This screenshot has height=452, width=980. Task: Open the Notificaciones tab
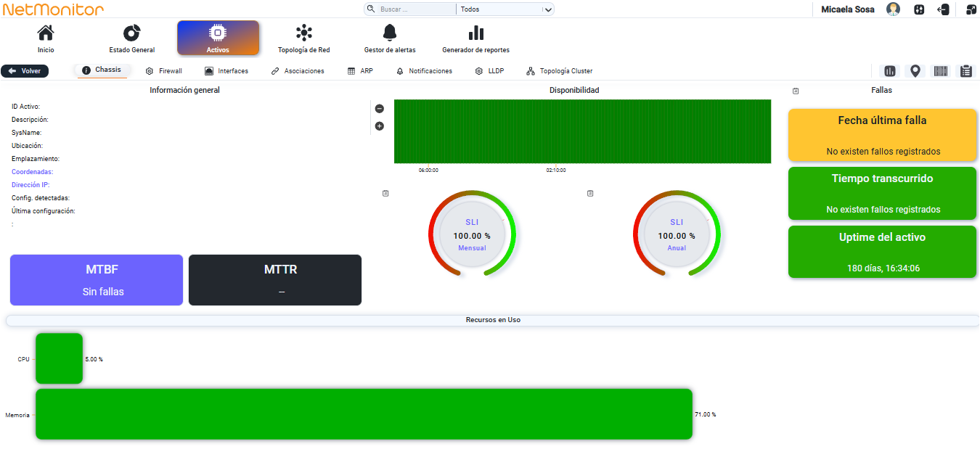[424, 71]
